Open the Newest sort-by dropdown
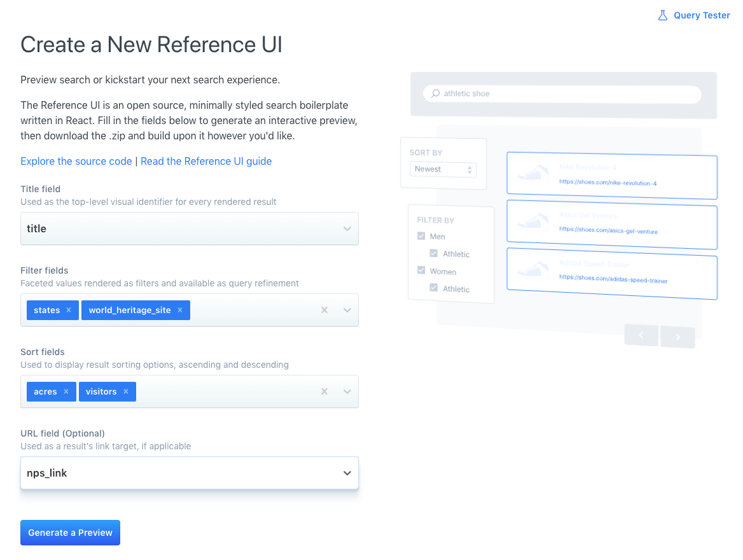743x560 pixels. click(443, 169)
